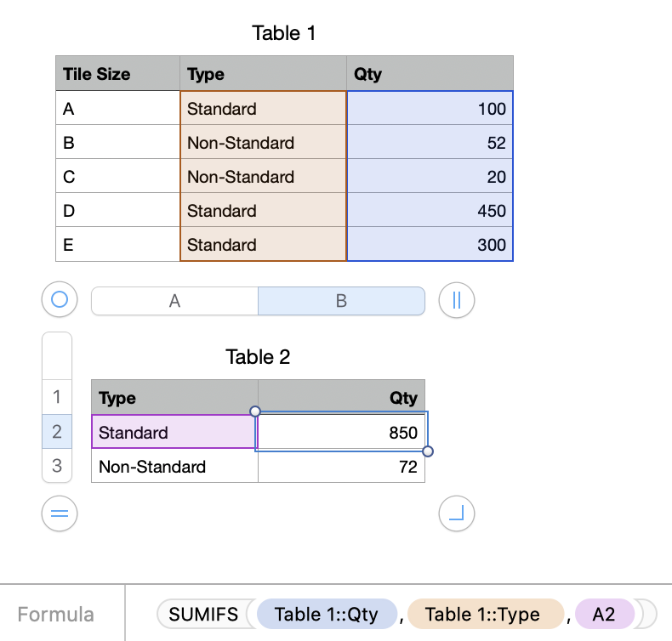Click the Table 1 title
672x641 pixels.
pos(284,33)
